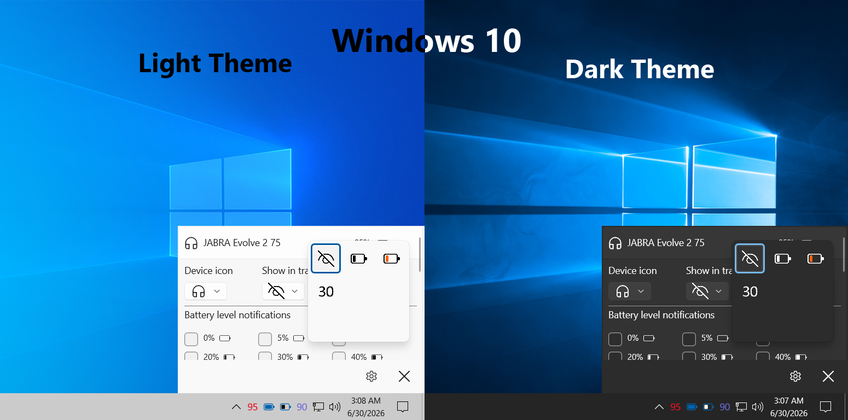Check the 5% notification box in dark panel
The height and width of the screenshot is (420, 848).
click(x=688, y=339)
